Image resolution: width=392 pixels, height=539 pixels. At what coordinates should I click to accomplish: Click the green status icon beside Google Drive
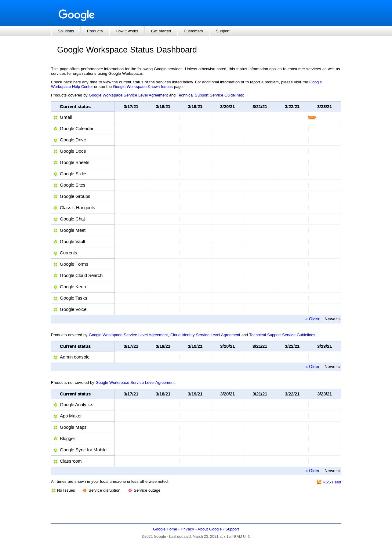[56, 140]
